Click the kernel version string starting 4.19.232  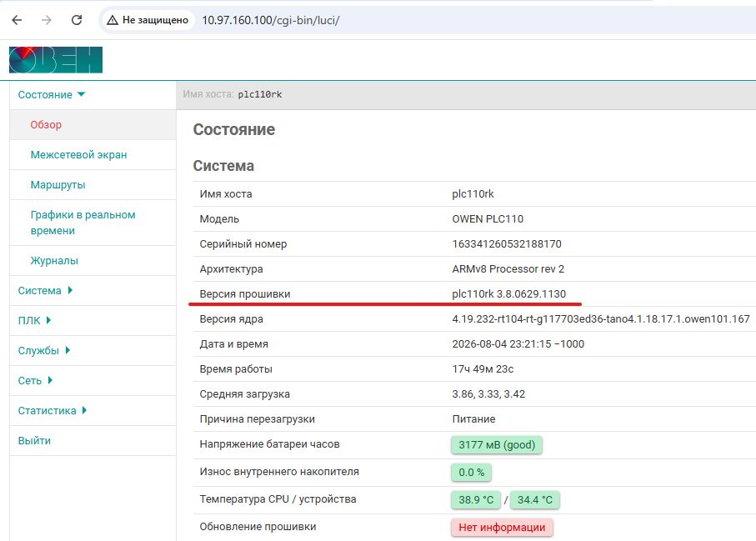point(601,319)
